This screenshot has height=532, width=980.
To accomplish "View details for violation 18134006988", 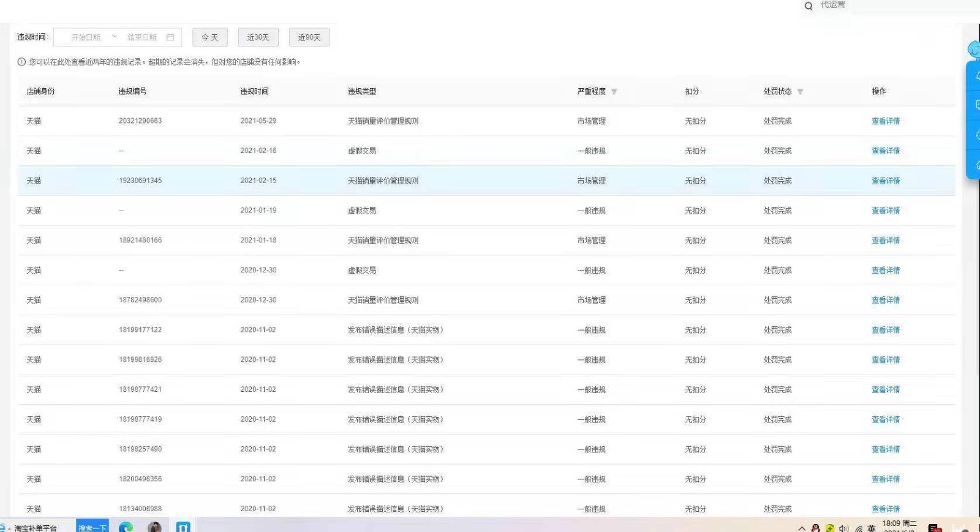I will click(x=886, y=509).
